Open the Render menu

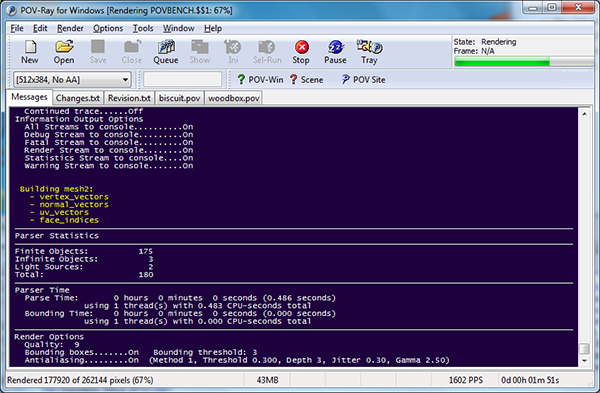click(70, 28)
